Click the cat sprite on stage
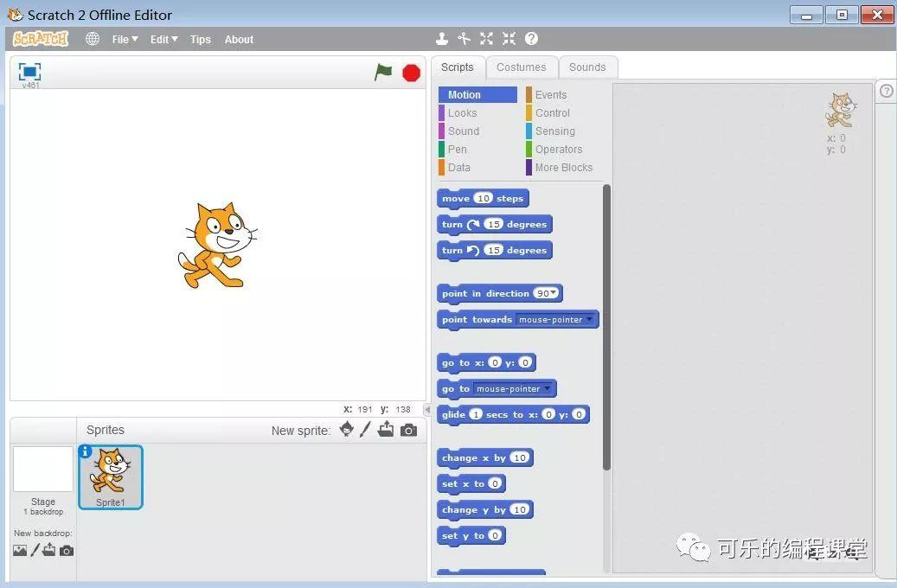Screen dimensions: 897x588 pos(217,245)
